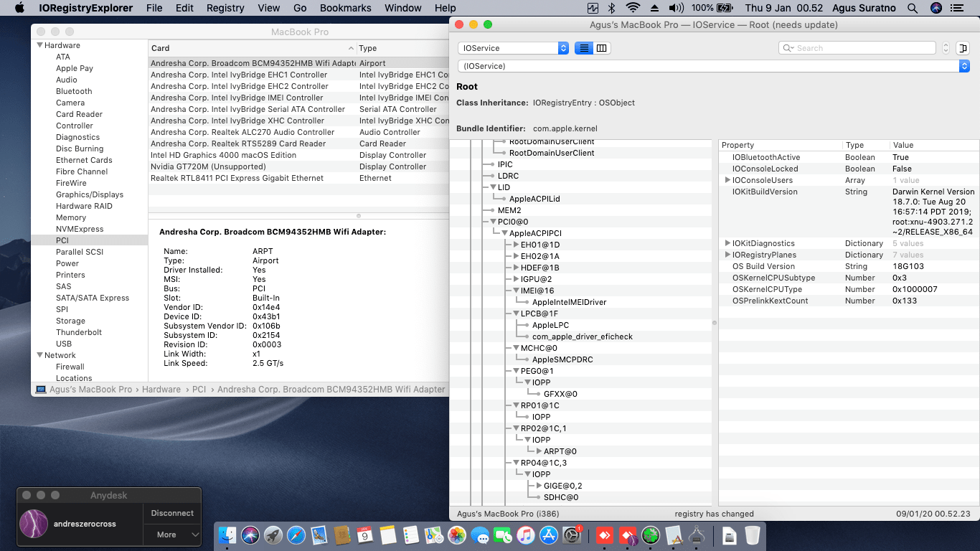980x551 pixels.
Task: Open the IORegistryExplorer application menu
Action: coord(86,8)
